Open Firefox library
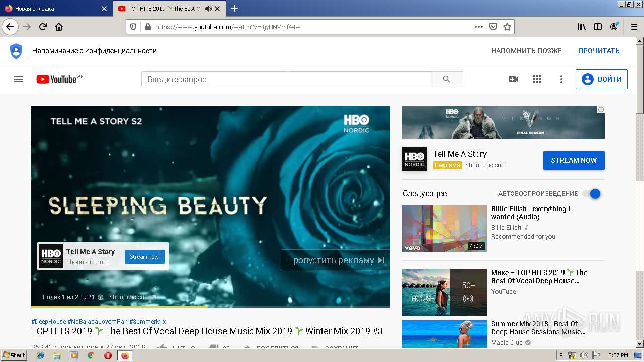The width and height of the screenshot is (644, 362). point(582,27)
